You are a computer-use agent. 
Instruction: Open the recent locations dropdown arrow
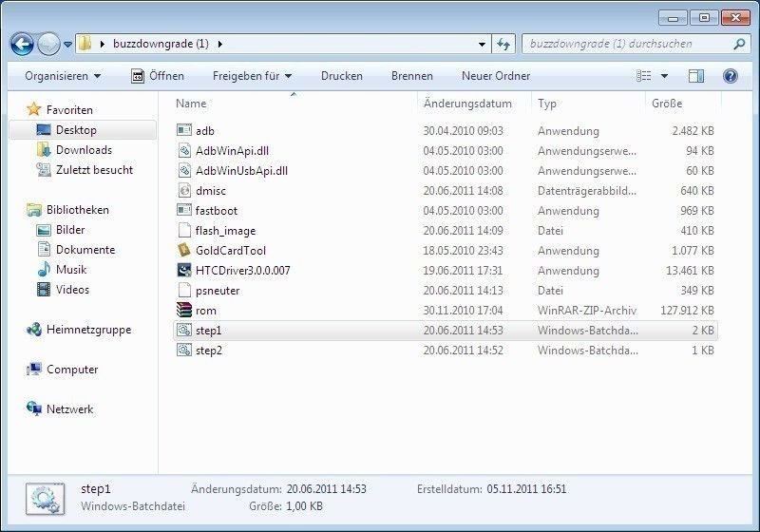coord(67,45)
